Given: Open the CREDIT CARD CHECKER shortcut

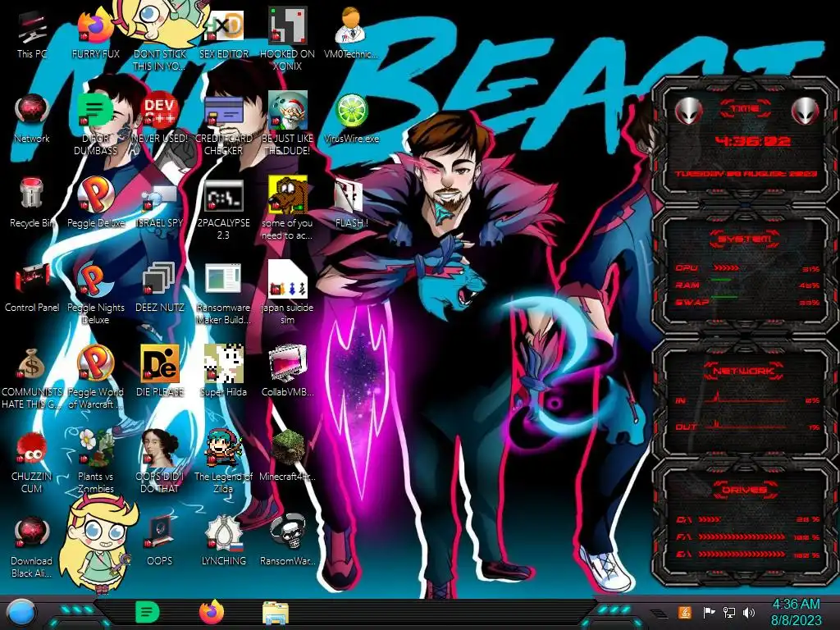Looking at the screenshot, I should 223,112.
